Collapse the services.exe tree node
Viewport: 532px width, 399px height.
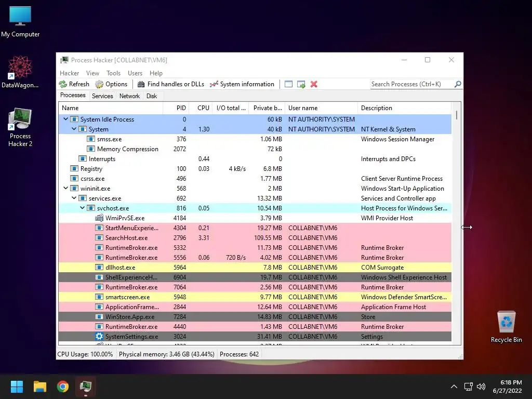[x=74, y=198]
